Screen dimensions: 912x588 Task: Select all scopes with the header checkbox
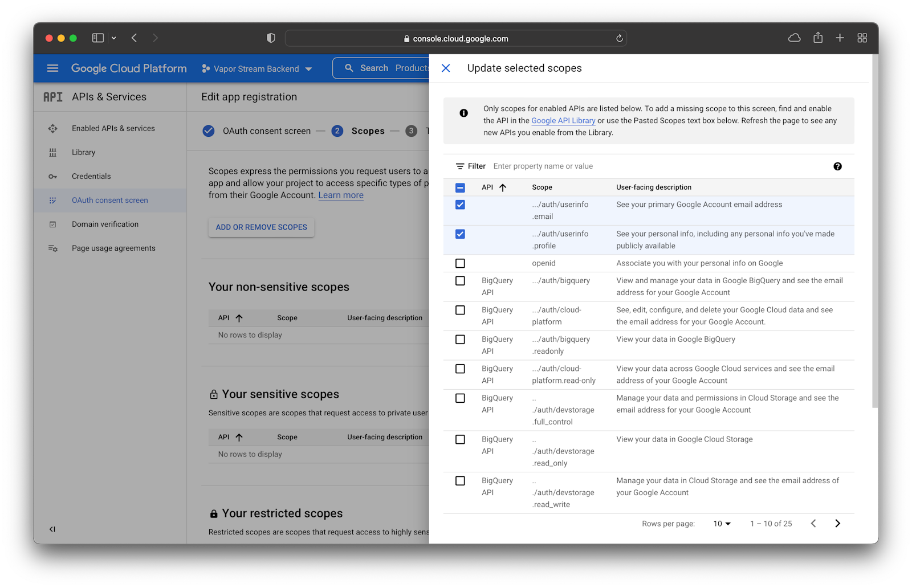pos(459,187)
